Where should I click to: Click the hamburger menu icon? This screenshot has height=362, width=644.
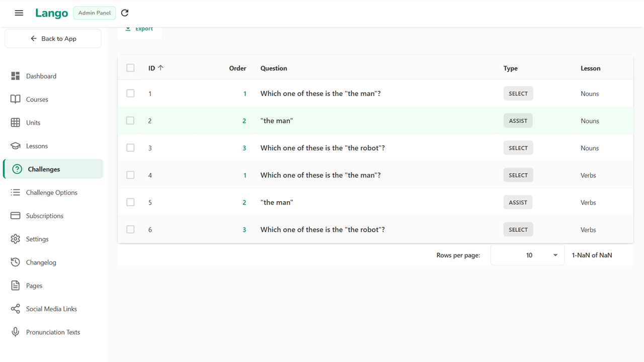pyautogui.click(x=19, y=13)
